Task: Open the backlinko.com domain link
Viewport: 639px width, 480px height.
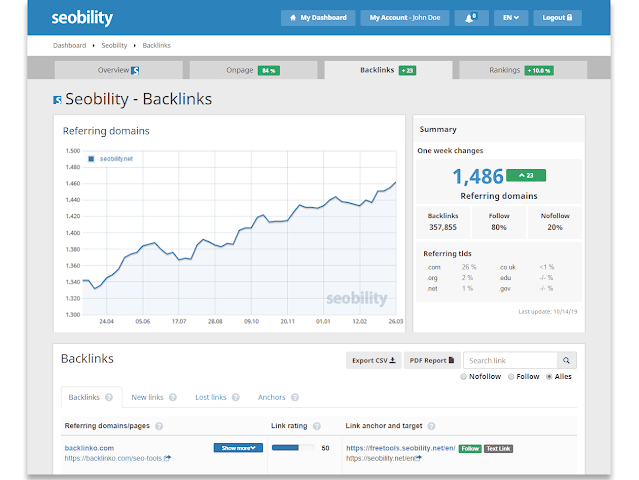Action: click(x=89, y=448)
